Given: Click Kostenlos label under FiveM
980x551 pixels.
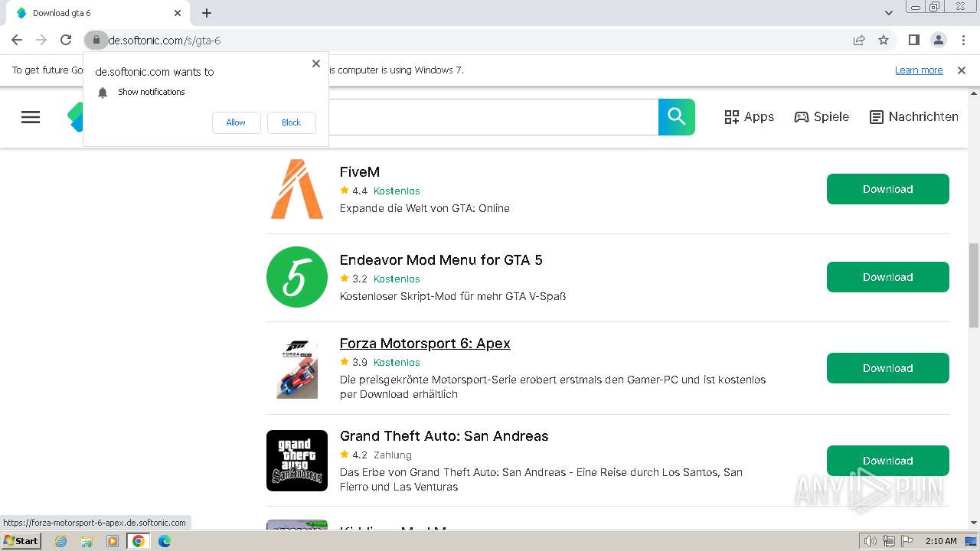Looking at the screenshot, I should [x=397, y=191].
